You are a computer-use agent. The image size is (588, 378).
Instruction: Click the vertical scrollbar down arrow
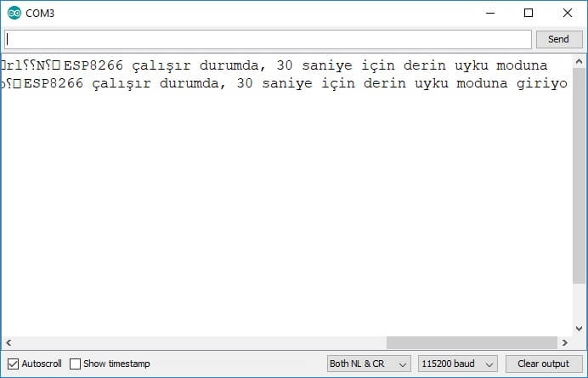pos(579,329)
